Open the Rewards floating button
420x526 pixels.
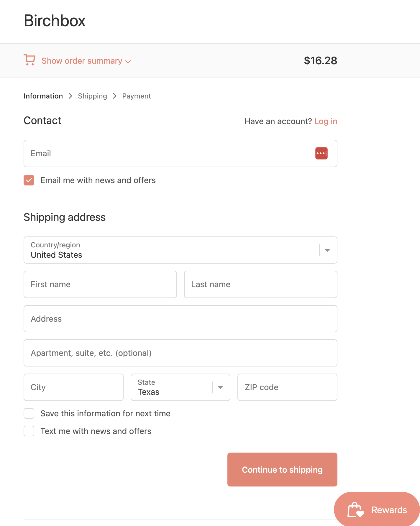click(x=377, y=509)
